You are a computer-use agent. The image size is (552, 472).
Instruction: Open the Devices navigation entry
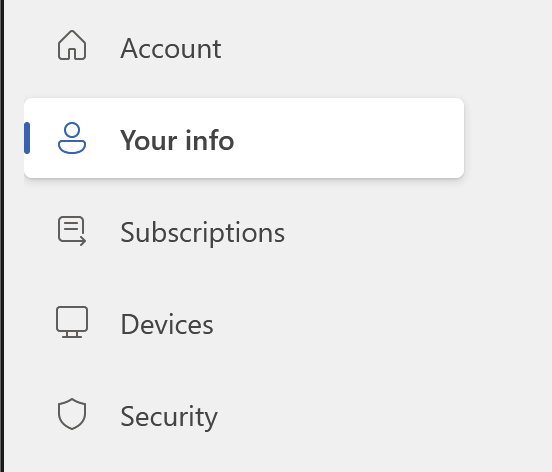tap(167, 324)
